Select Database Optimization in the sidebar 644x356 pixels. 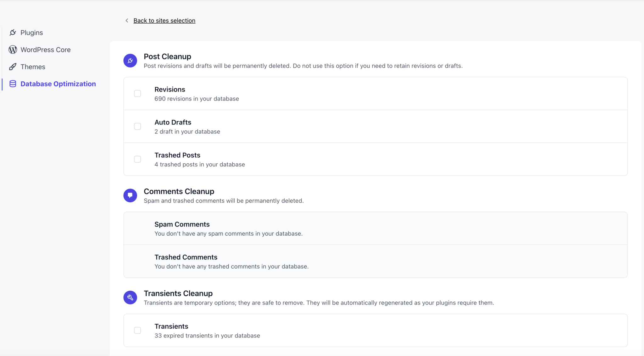coord(58,84)
